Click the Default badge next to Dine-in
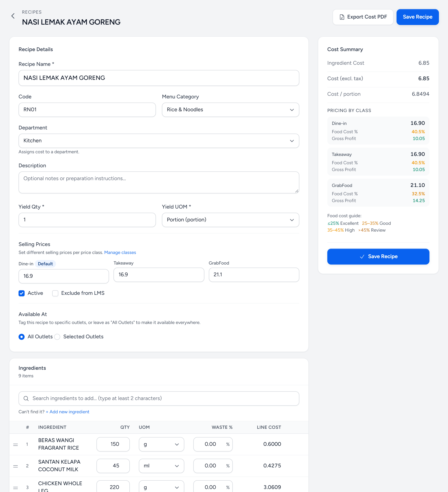Screen dimensions: 448x492 pyautogui.click(x=45, y=264)
